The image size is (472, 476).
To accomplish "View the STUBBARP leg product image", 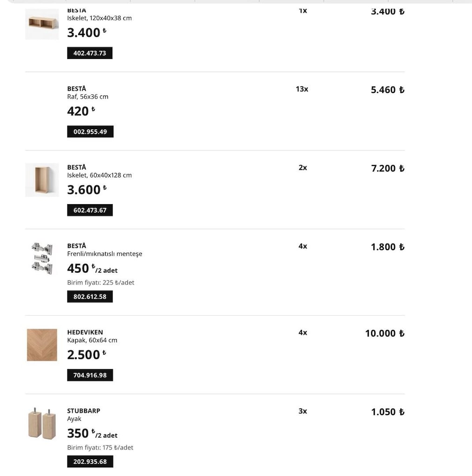I will (x=42, y=423).
